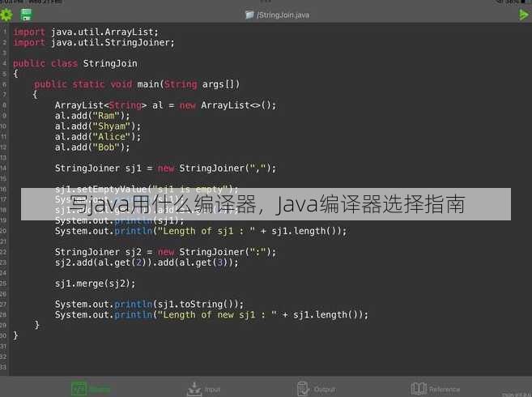Switch to the Source tab

pos(91,389)
